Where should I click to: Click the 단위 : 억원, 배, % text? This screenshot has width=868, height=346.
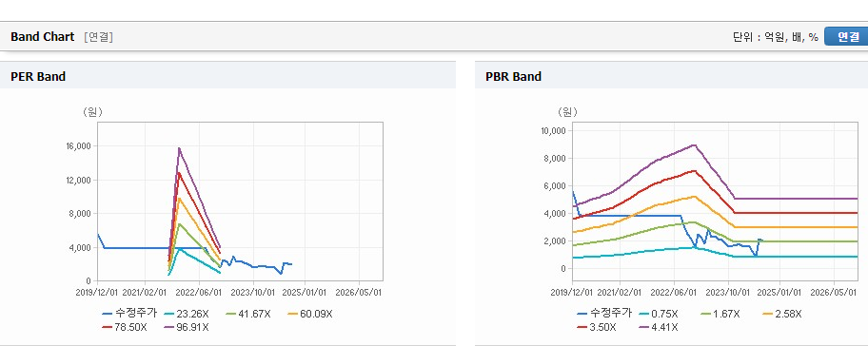point(775,37)
